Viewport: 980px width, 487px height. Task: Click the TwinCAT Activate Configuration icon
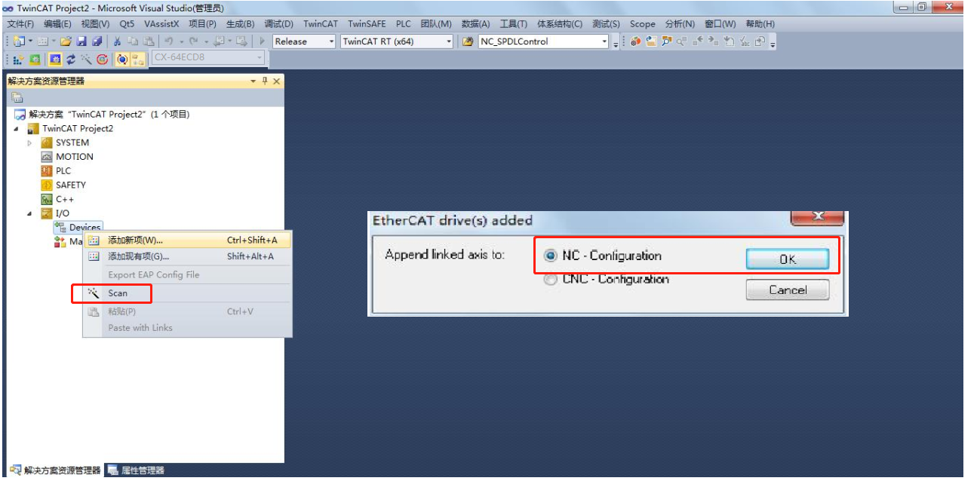pos(18,60)
